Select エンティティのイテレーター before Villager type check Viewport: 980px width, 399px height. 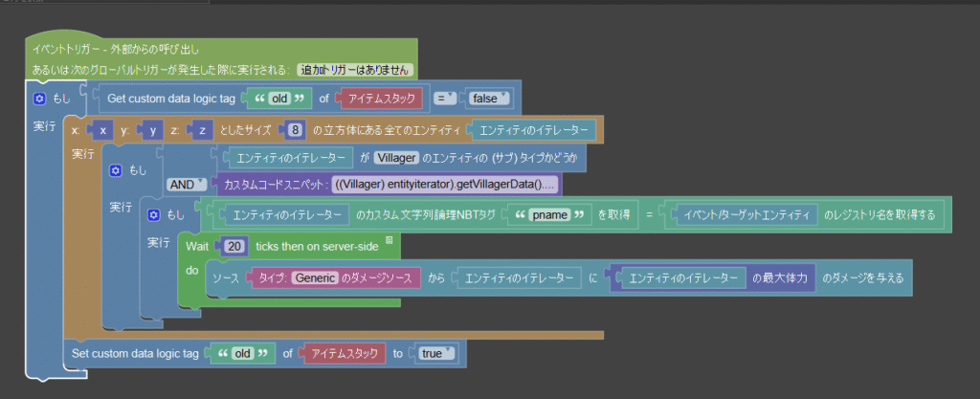point(291,158)
